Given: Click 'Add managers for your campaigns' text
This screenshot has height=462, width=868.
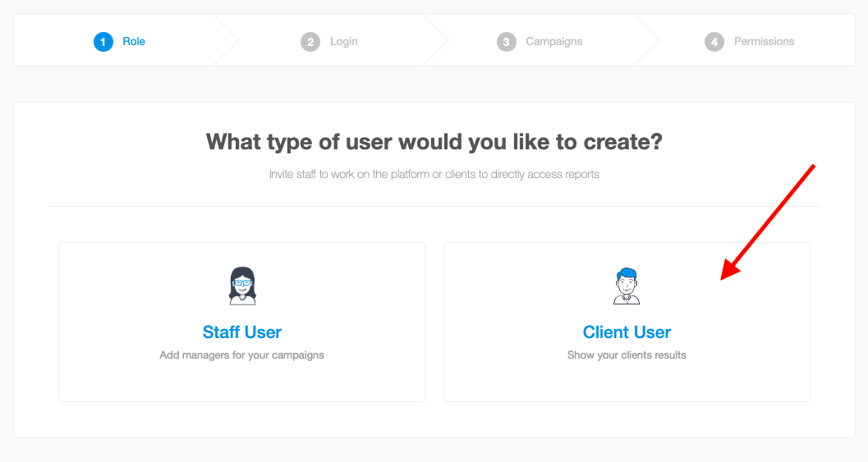Looking at the screenshot, I should [242, 355].
